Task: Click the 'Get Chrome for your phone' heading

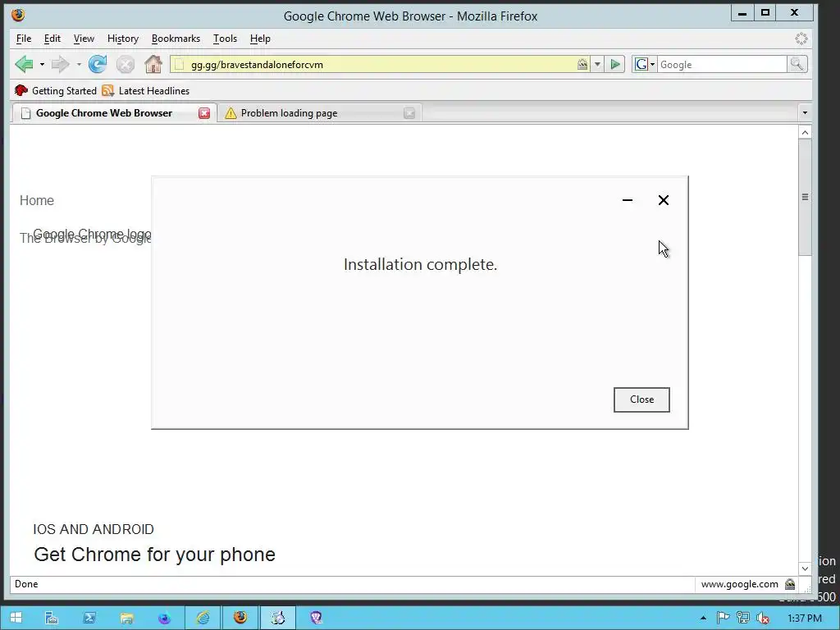Action: pyautogui.click(x=155, y=555)
